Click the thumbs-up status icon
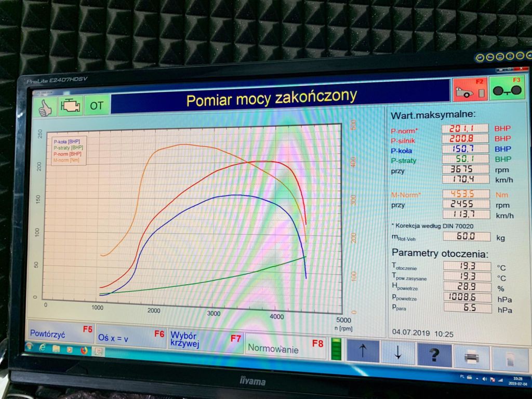The height and width of the screenshot is (399, 532). click(45, 105)
